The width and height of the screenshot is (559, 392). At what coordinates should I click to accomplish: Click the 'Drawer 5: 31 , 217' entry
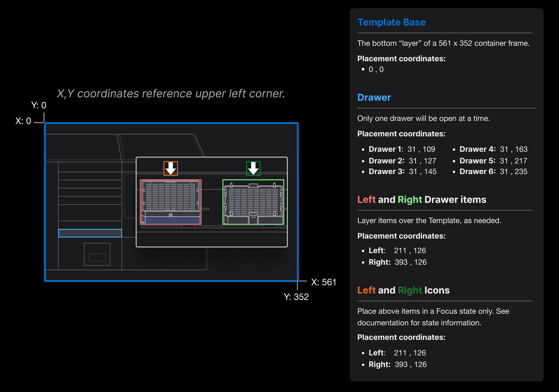(x=493, y=161)
